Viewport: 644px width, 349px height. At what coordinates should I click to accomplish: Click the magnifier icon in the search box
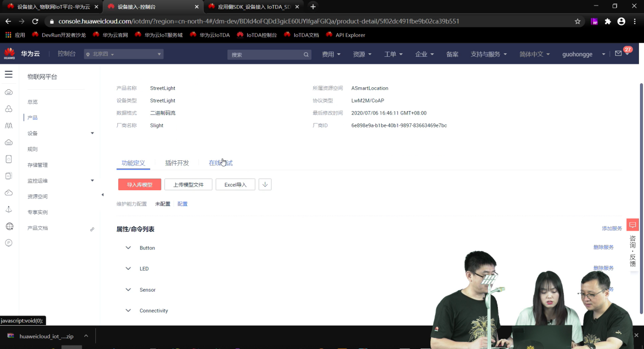[x=306, y=54]
